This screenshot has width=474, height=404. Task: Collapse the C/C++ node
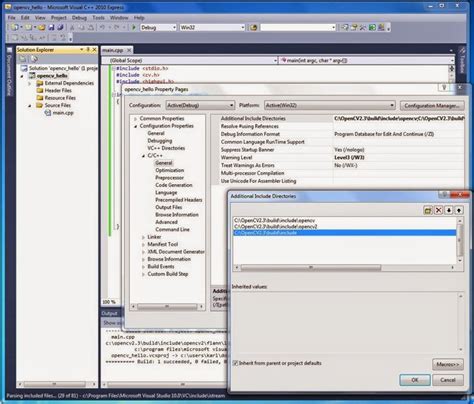[x=143, y=156]
